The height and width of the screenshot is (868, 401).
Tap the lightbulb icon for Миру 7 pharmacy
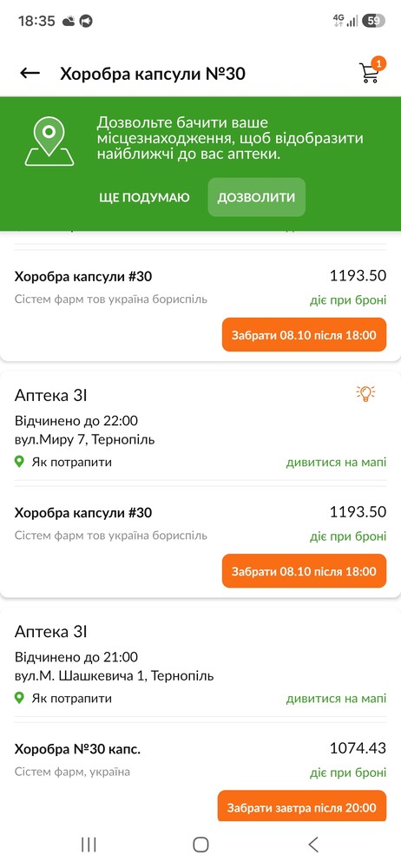pos(365,393)
